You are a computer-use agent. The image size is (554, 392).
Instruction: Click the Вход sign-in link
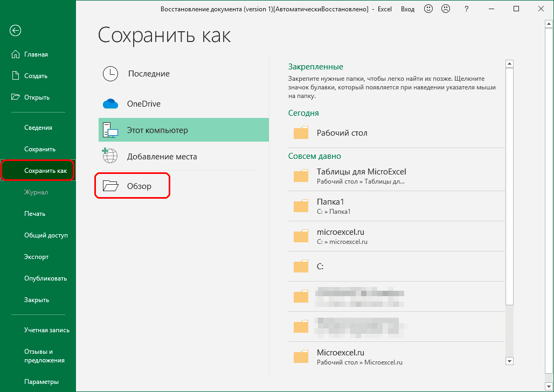[x=407, y=9]
